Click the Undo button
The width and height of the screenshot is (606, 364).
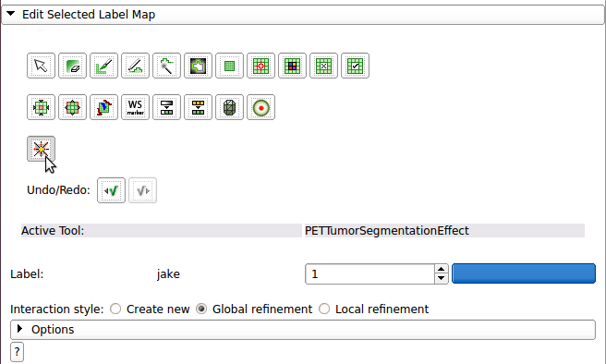pyautogui.click(x=111, y=190)
